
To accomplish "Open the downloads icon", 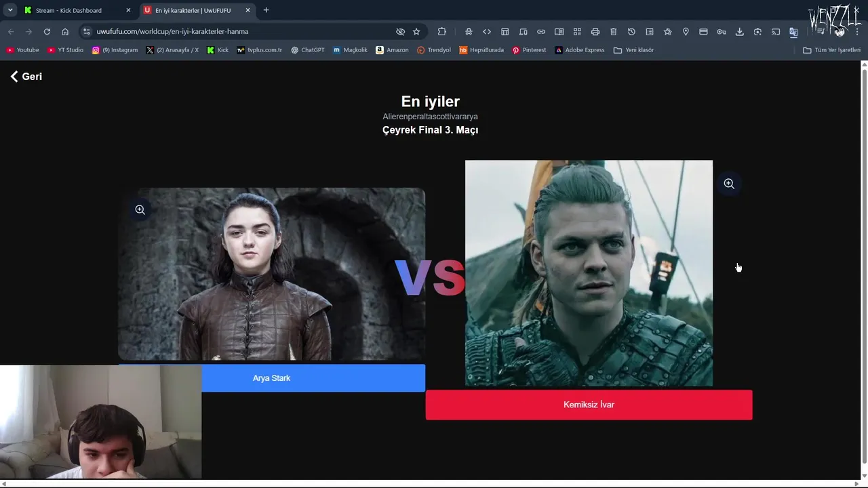I will pos(740,31).
